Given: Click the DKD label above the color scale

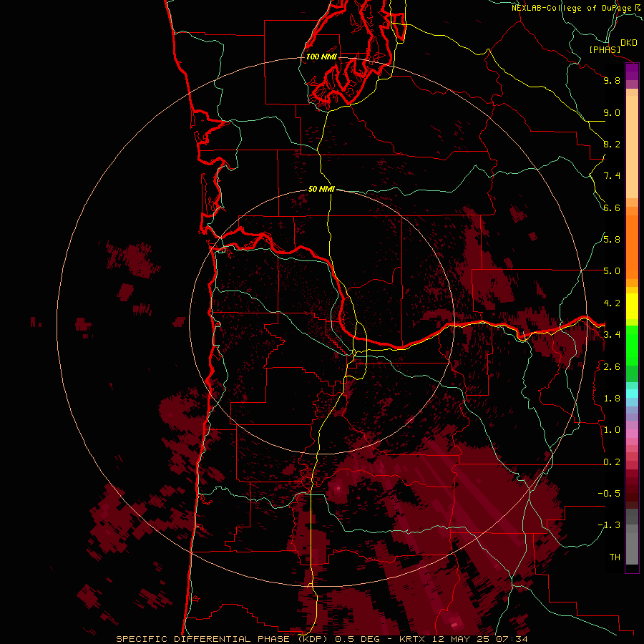Looking at the screenshot, I should coord(629,43).
